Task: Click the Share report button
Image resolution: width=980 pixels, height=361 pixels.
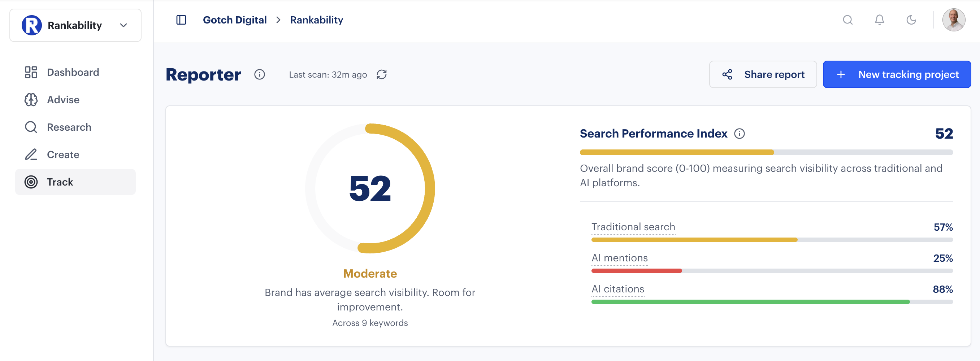Action: 763,74
